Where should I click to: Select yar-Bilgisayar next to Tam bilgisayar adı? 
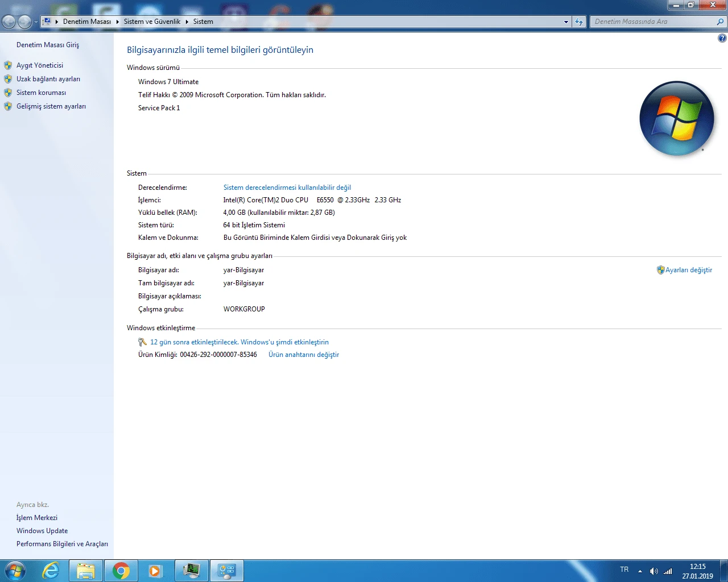coord(243,283)
